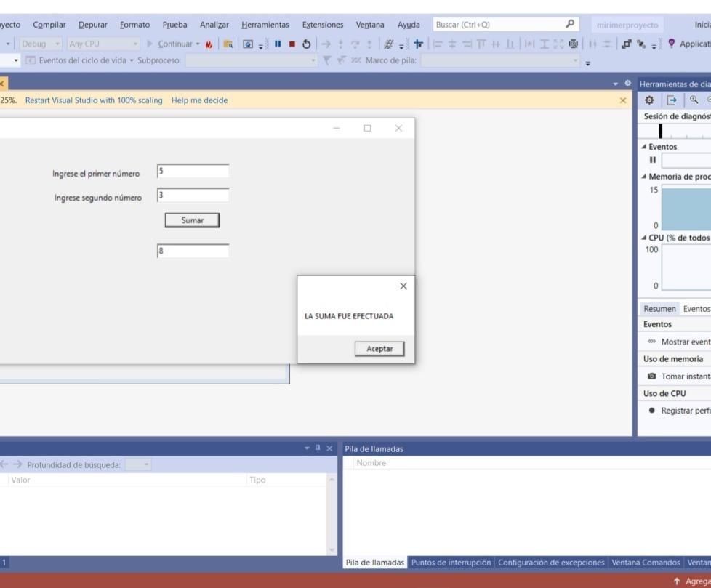Open the Any CPU platform dropdown
Screen dimensions: 711x588
pyautogui.click(x=103, y=44)
